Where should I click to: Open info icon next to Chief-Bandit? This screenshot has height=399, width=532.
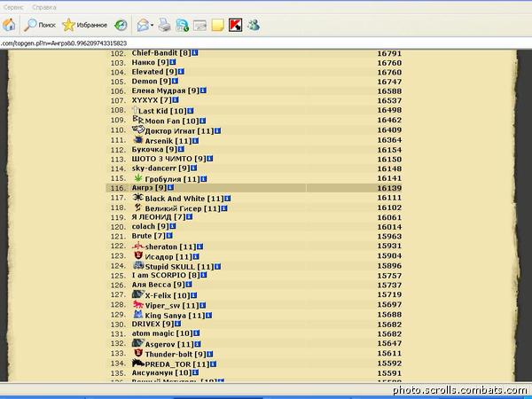(195, 53)
